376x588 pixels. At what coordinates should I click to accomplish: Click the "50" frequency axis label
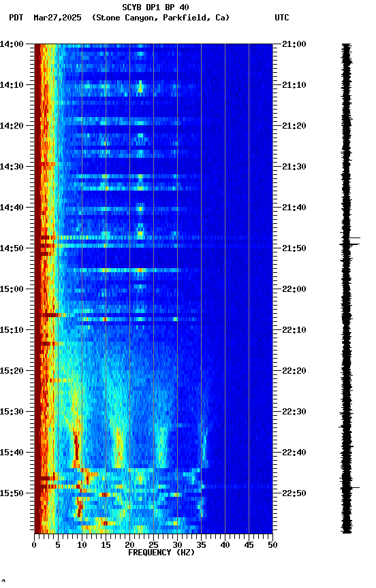(x=273, y=545)
